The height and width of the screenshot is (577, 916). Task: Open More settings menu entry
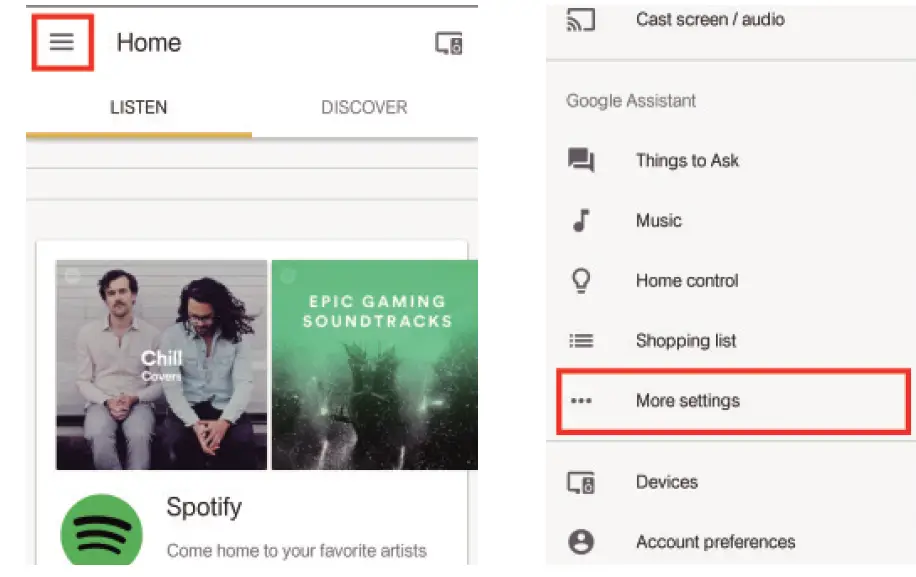click(688, 401)
